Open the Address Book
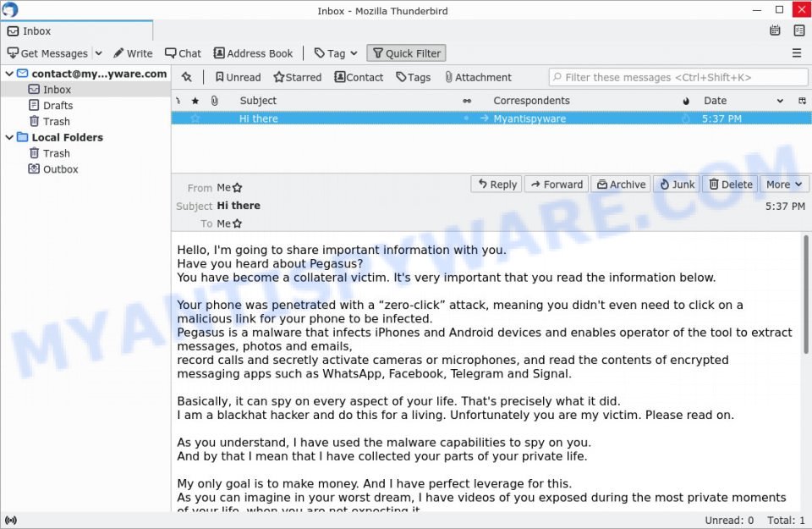 coord(253,53)
